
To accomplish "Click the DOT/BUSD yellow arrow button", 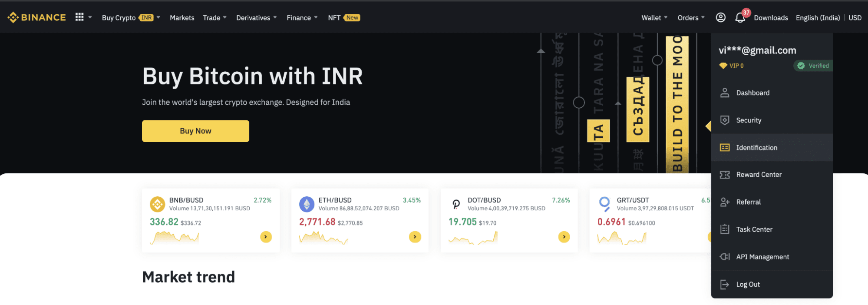I will (564, 237).
